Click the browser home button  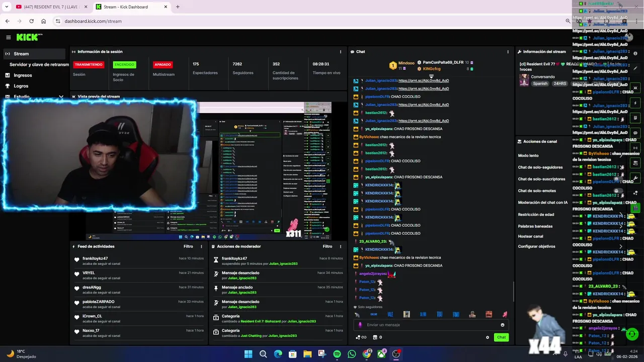coord(43,21)
